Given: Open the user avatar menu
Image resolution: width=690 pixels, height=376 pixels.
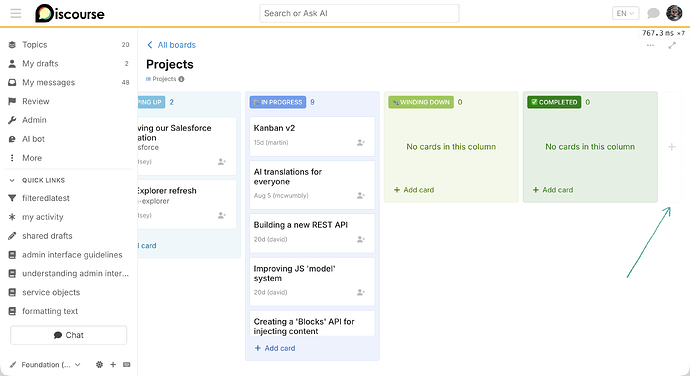Looking at the screenshot, I should click(674, 13).
